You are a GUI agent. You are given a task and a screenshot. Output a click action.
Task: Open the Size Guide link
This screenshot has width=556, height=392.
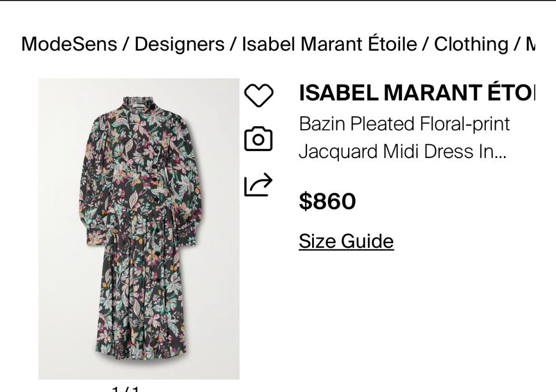pos(346,241)
